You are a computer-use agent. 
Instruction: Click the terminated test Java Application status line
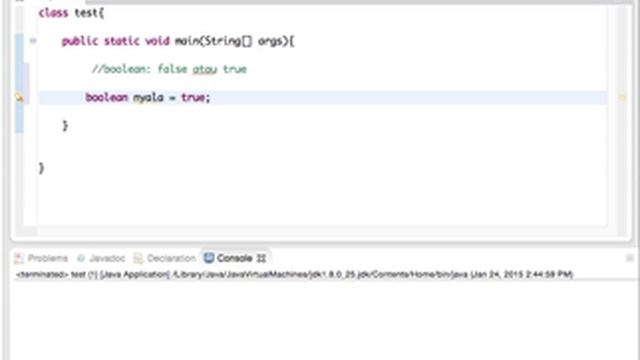click(x=294, y=275)
